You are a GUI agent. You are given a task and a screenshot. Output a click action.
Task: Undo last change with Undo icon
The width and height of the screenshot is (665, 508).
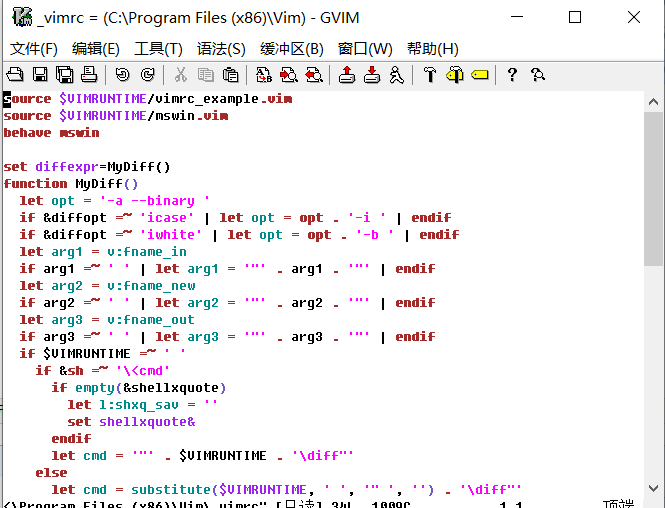point(123,75)
